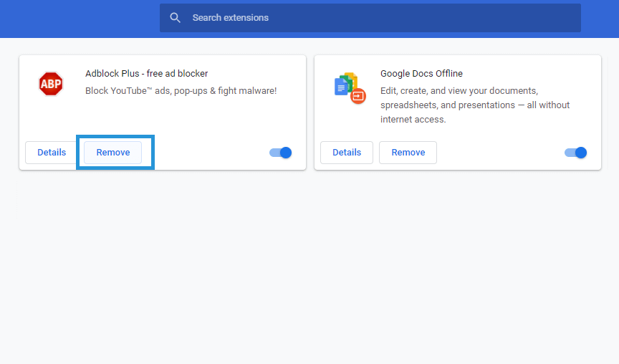The image size is (619, 364).
Task: Turn off the Google Docs Offline toggle
Action: tap(575, 153)
